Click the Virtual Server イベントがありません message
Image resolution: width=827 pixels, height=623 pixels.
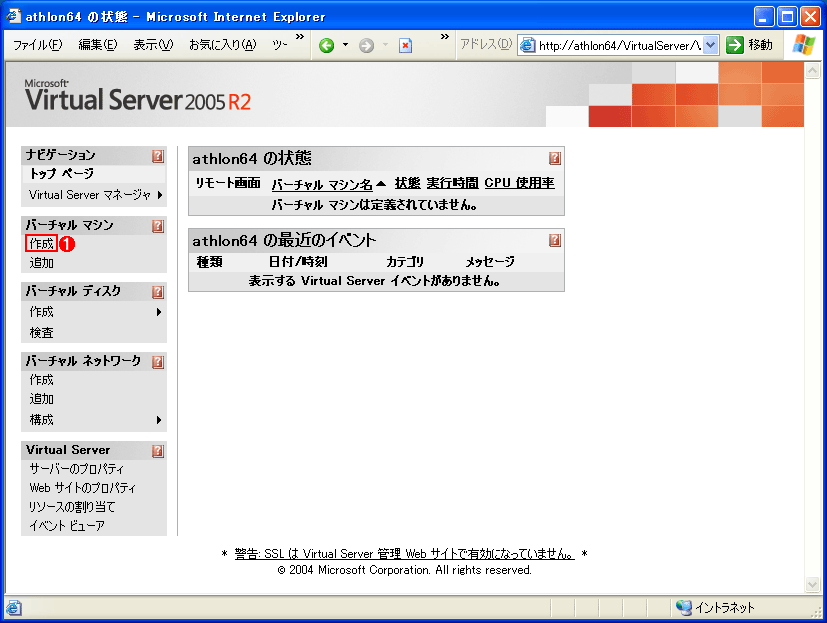click(374, 281)
